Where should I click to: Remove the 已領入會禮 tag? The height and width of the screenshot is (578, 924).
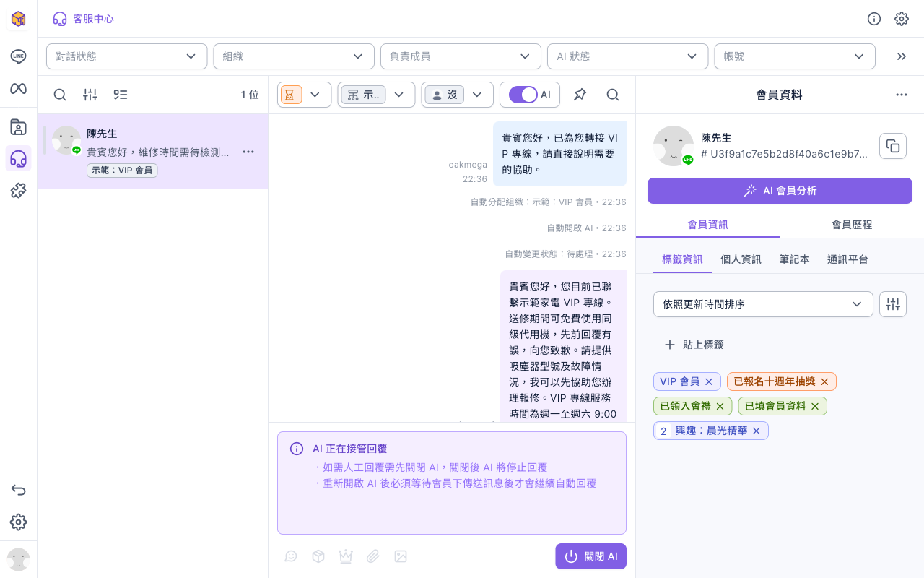[x=720, y=406]
